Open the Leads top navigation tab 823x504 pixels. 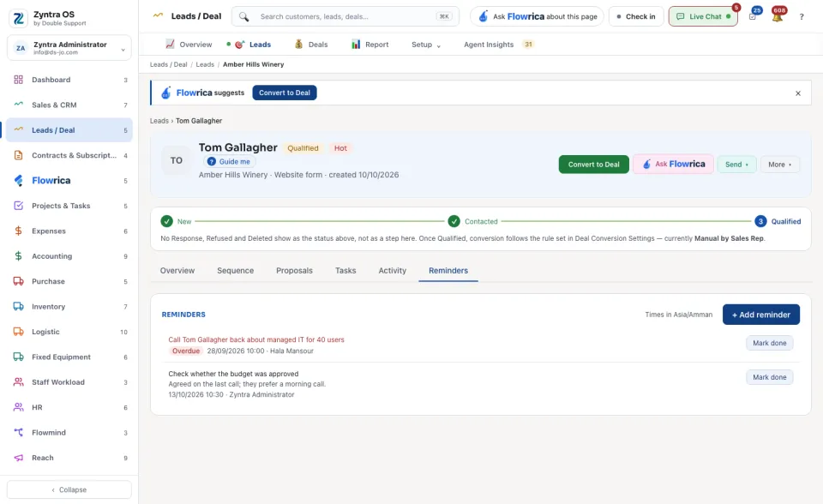tap(253, 45)
